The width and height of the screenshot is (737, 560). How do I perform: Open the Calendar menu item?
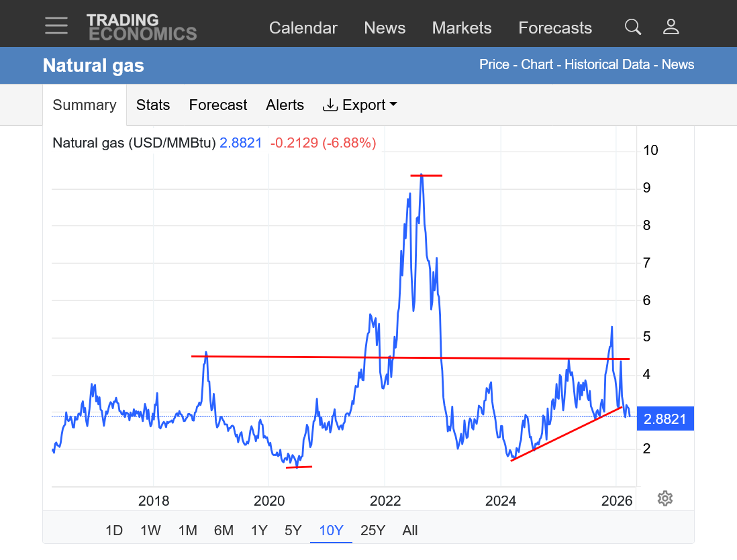click(303, 27)
